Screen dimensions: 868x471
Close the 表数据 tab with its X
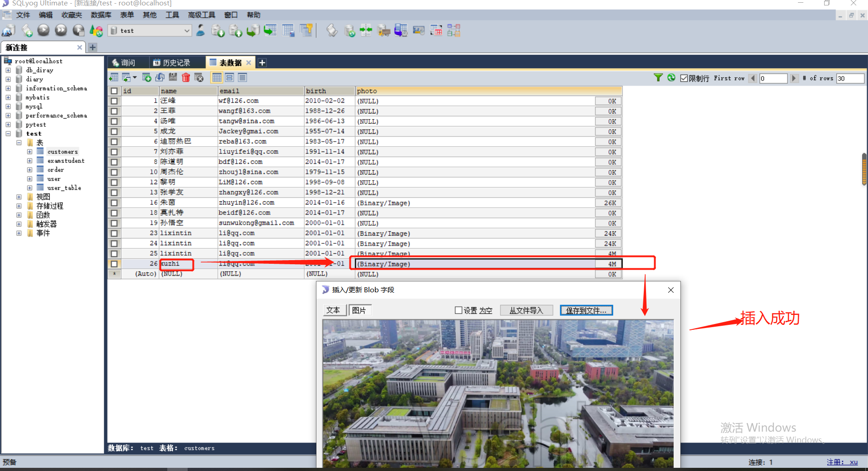(249, 62)
